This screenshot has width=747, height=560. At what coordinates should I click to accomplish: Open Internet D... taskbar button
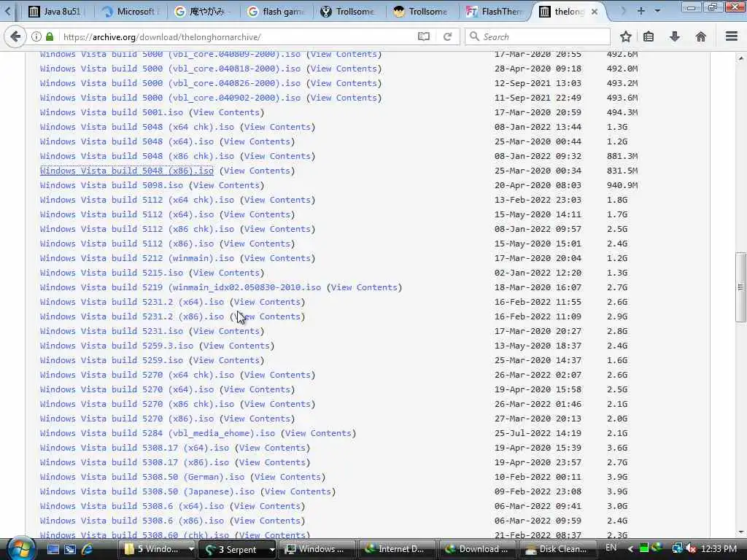(x=397, y=549)
